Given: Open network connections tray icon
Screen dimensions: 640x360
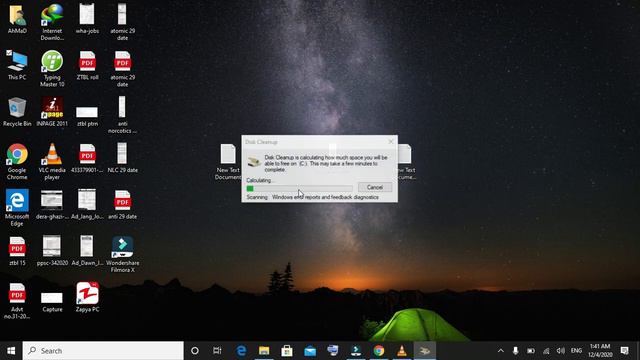Looking at the screenshot, I should [x=546, y=351].
